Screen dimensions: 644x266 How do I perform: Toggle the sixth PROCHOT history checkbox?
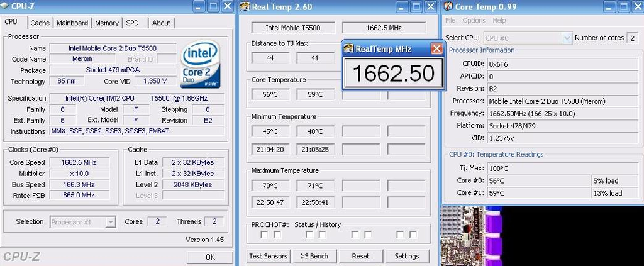tap(368, 235)
